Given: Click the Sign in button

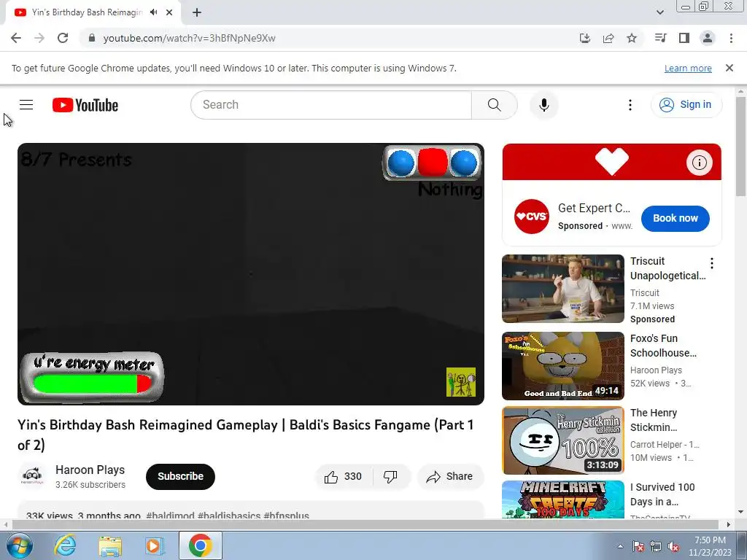Looking at the screenshot, I should [686, 105].
